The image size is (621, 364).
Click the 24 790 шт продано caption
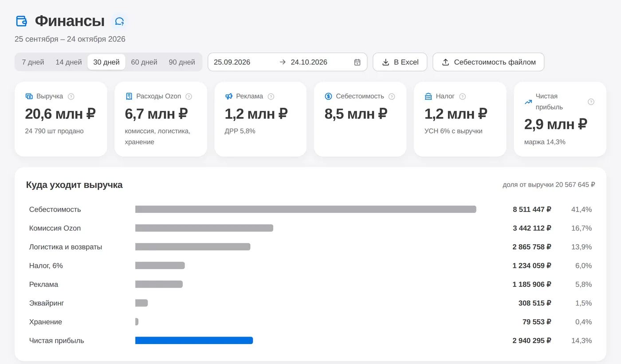coord(54,131)
